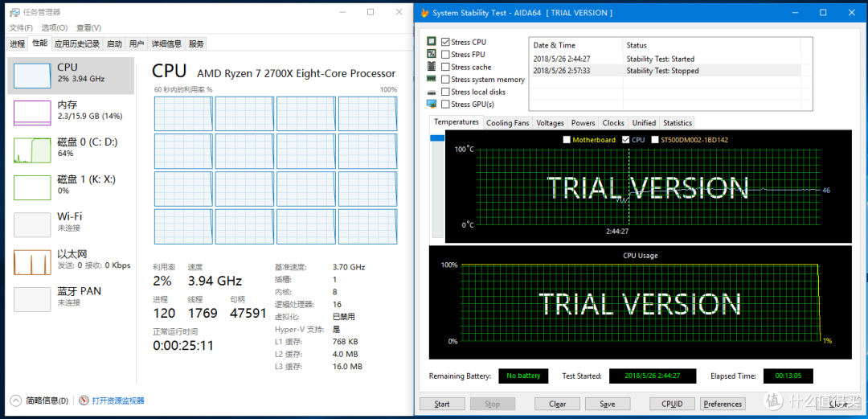Image resolution: width=868 pixels, height=419 pixels.
Task: Enable the Stress FPU checkbox
Action: [445, 55]
